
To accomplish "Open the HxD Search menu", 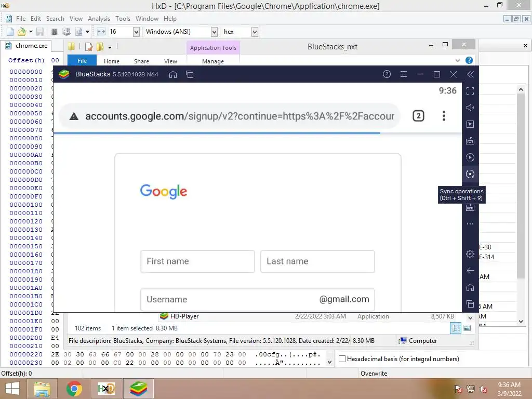I will 55,19.
